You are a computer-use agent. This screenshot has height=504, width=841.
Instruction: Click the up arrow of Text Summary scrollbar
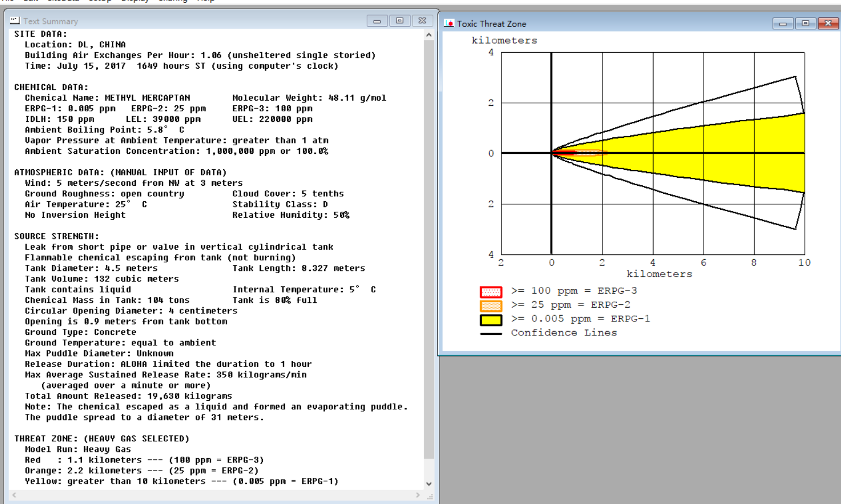[x=429, y=35]
